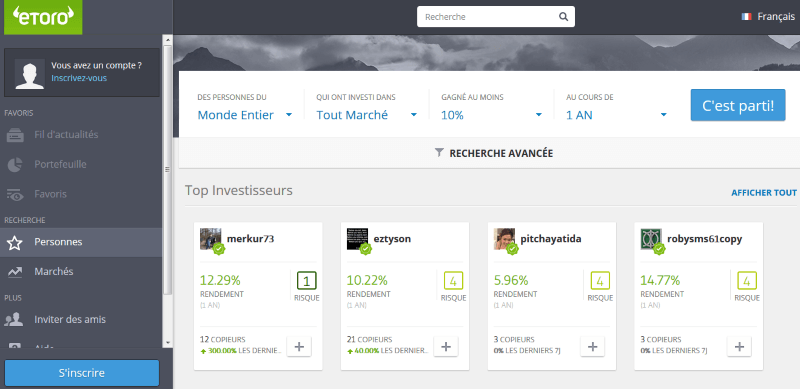Open merkur73 username link
Viewport: 800px width, 389px height.
point(251,239)
